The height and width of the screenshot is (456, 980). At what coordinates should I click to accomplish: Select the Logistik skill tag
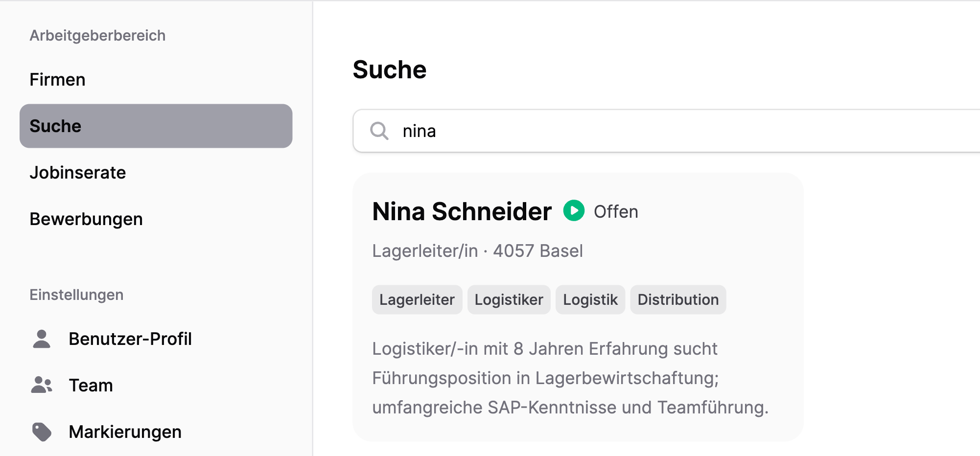pos(590,299)
